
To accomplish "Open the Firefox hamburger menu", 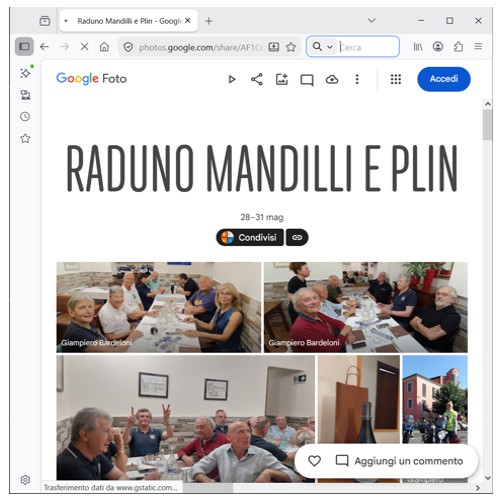I will (478, 47).
